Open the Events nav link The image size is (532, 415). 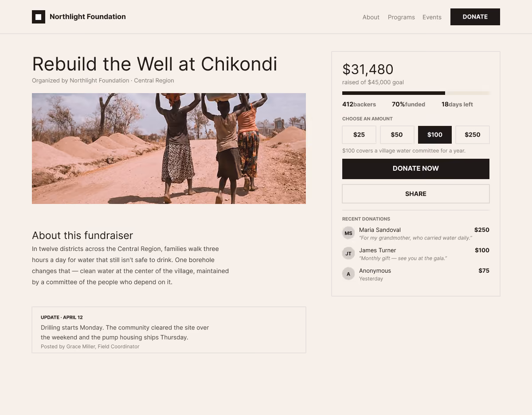point(432,17)
